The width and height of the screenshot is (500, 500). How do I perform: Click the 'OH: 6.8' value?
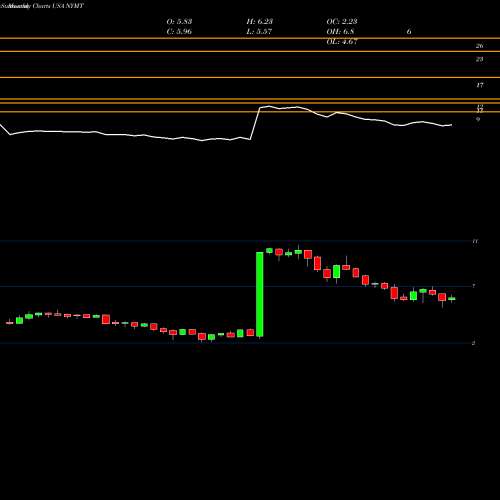(340, 32)
